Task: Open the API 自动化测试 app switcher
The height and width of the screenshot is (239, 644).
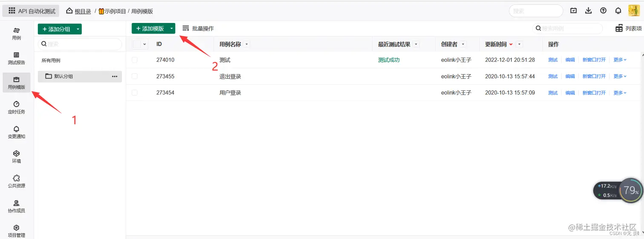Action: pos(31,11)
